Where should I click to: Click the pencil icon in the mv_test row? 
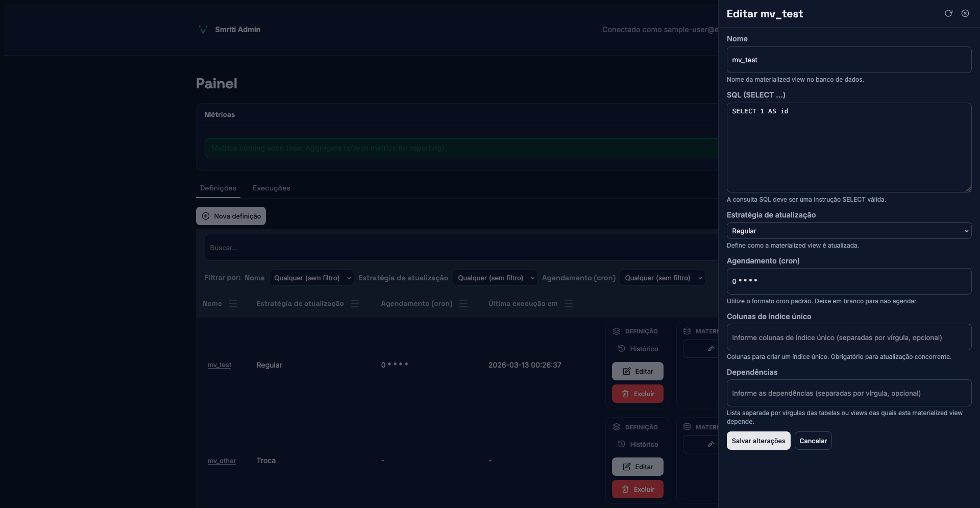710,349
